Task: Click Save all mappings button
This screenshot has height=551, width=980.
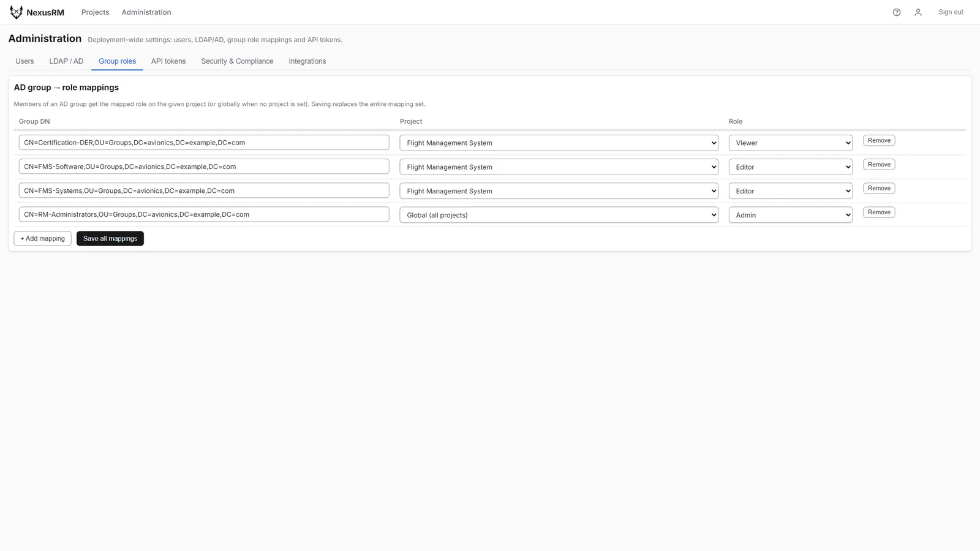Action: coord(110,238)
